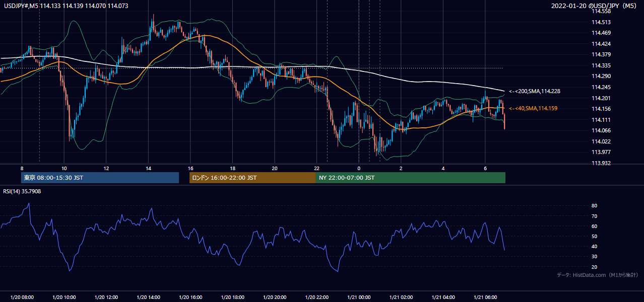Viewport: 644px width, 302px height.
Task: Click the 1/20 18:00 date label
Action: pyautogui.click(x=232, y=297)
